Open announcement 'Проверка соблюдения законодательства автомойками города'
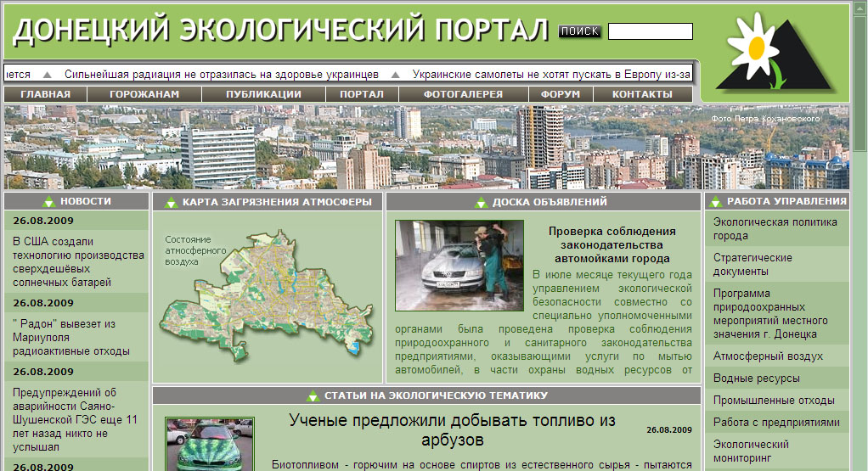This screenshot has height=471, width=868. point(612,245)
